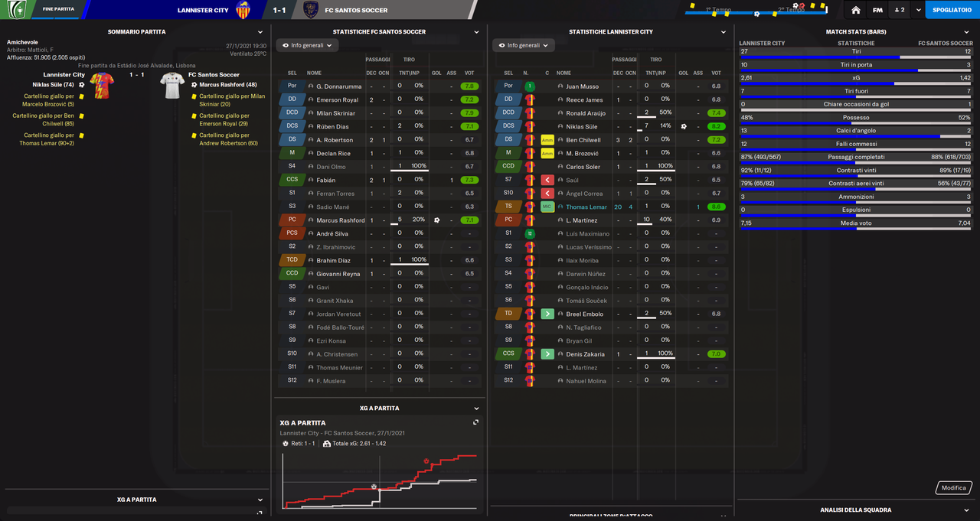The height and width of the screenshot is (521, 980).
Task: Click the substituted-on icon beside Denis Zakaria
Action: tap(547, 354)
